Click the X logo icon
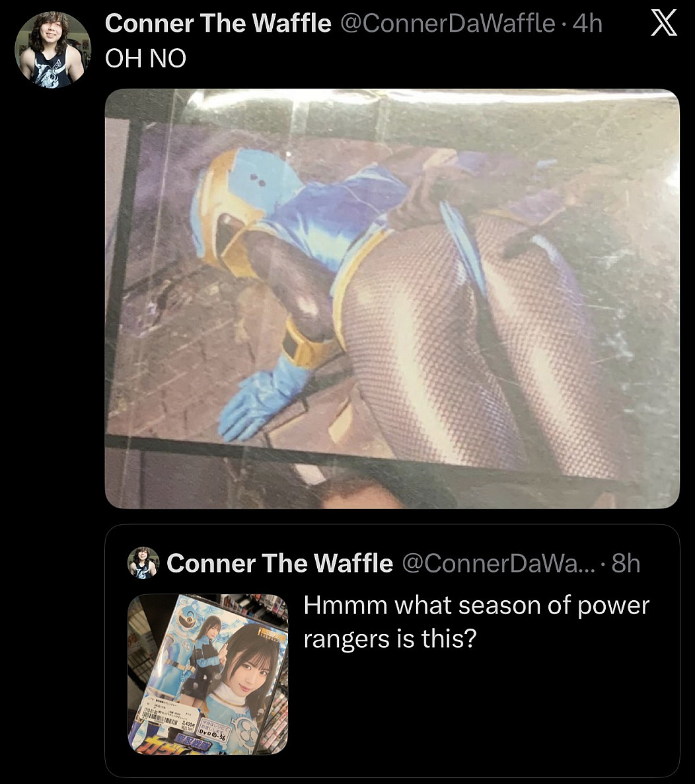Image resolution: width=695 pixels, height=784 pixels. [664, 25]
